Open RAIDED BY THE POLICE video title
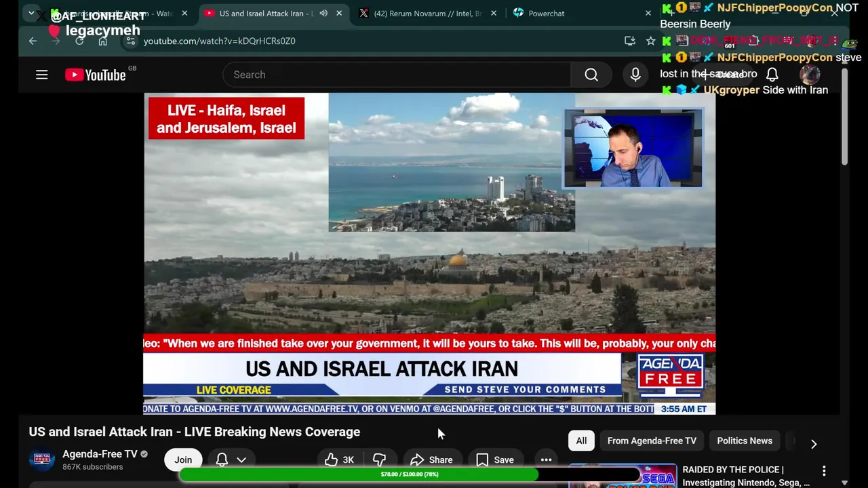The width and height of the screenshot is (868, 488). tap(746, 476)
